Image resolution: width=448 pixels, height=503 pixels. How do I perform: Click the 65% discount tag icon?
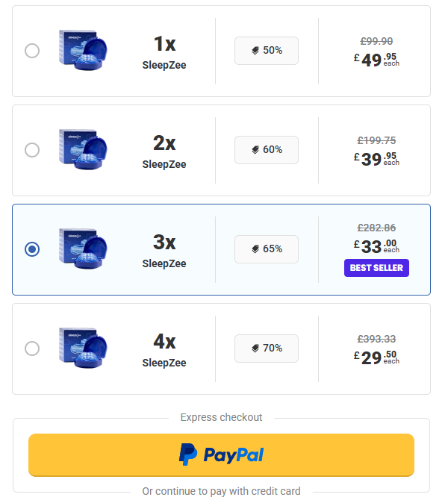pos(255,249)
